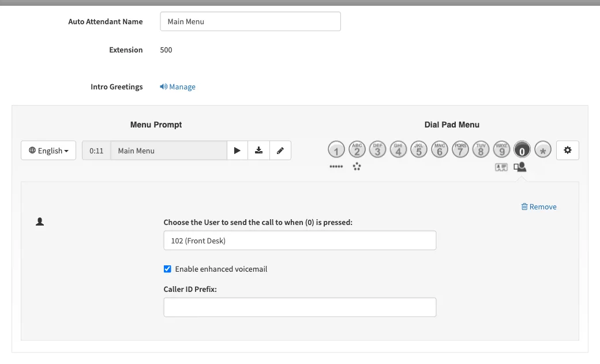Choose dial pad key 5 JKL
The image size is (600, 364).
click(x=419, y=149)
